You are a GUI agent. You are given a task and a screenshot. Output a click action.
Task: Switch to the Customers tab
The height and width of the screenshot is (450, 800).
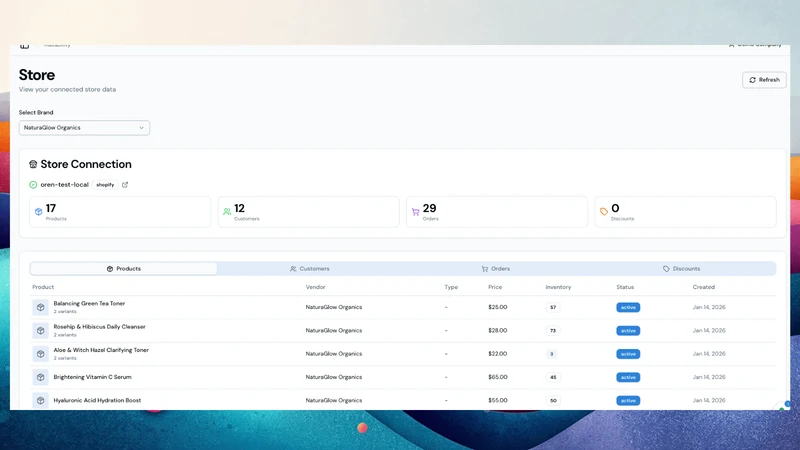310,268
